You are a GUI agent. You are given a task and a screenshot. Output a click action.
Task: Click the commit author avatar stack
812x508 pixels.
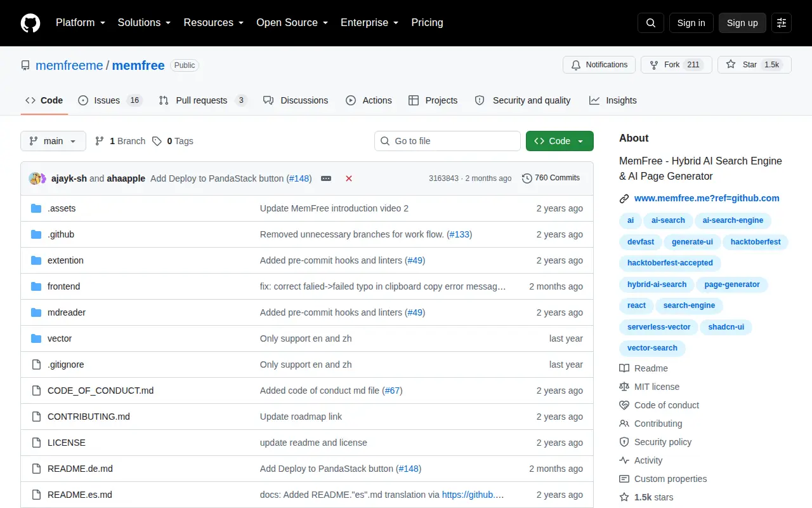click(x=37, y=178)
